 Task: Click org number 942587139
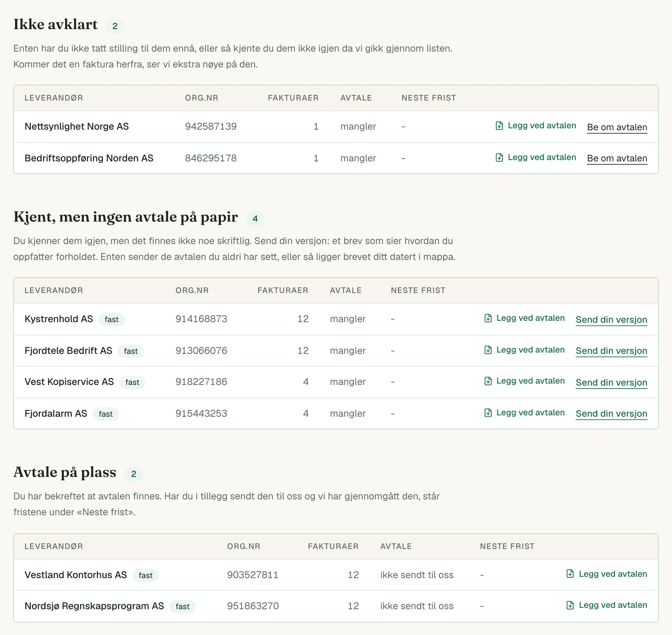(x=211, y=127)
